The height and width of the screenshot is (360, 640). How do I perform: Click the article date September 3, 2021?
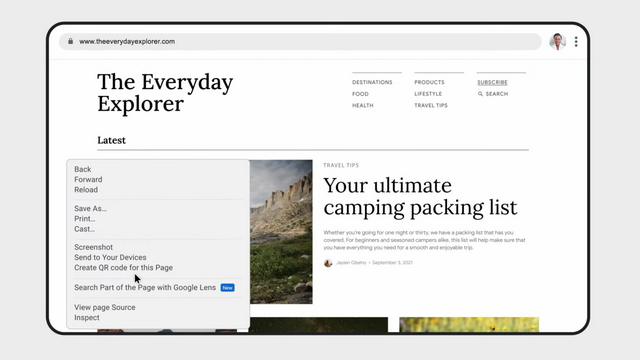click(x=392, y=263)
